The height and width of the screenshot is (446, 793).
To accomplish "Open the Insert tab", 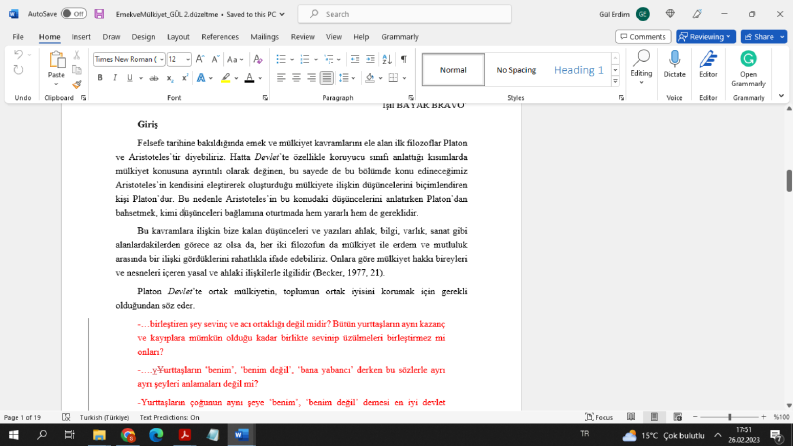I will [x=81, y=36].
